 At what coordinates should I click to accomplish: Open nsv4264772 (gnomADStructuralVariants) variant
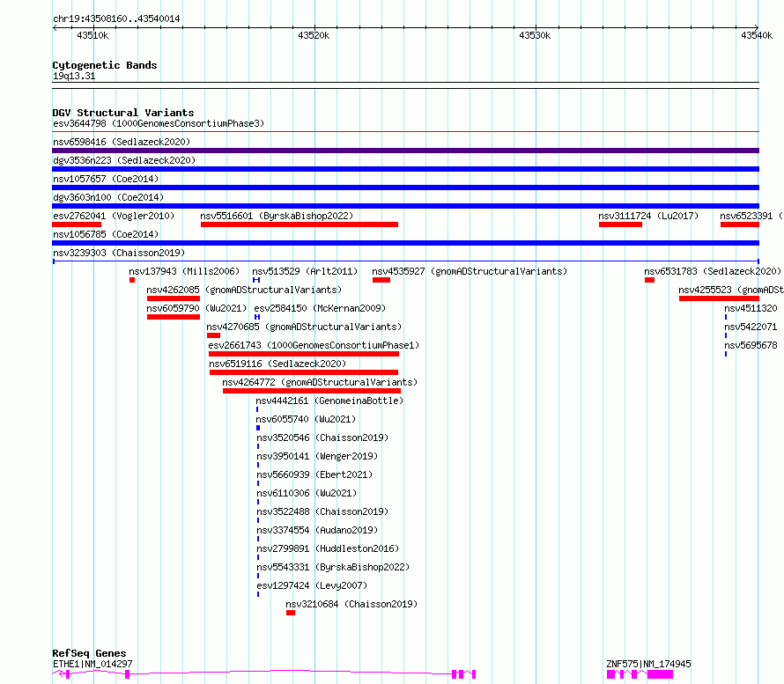[x=320, y=382]
